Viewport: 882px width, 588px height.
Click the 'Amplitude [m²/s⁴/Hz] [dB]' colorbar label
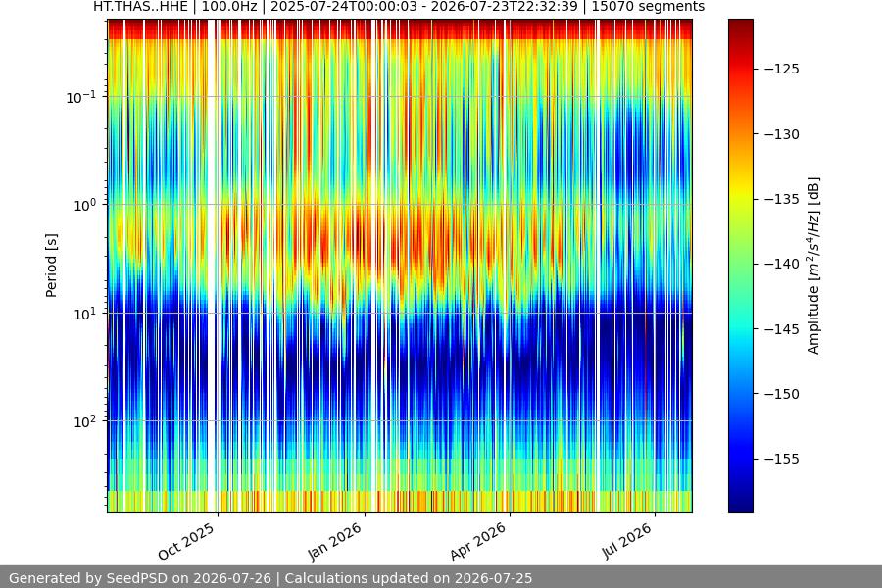(814, 266)
